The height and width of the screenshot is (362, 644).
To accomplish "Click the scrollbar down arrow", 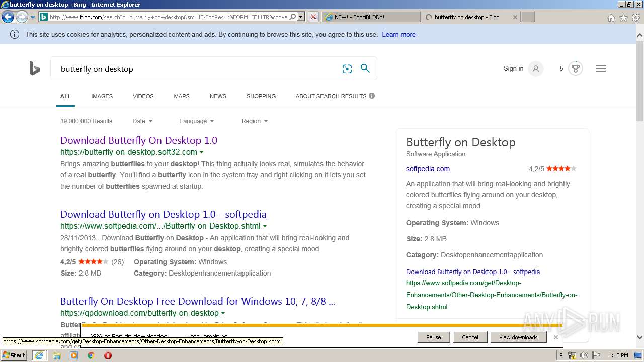I will click(640, 337).
